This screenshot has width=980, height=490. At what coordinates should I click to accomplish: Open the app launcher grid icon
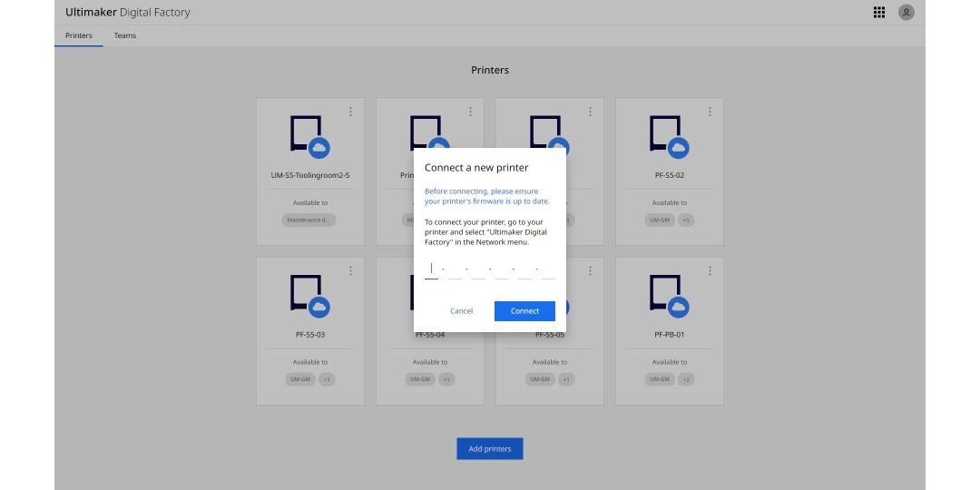[878, 13]
